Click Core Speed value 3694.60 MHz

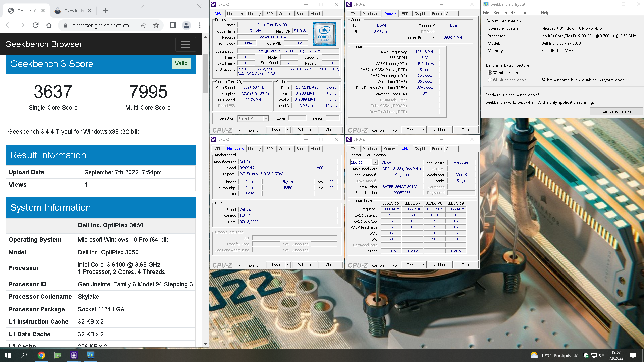coord(254,88)
